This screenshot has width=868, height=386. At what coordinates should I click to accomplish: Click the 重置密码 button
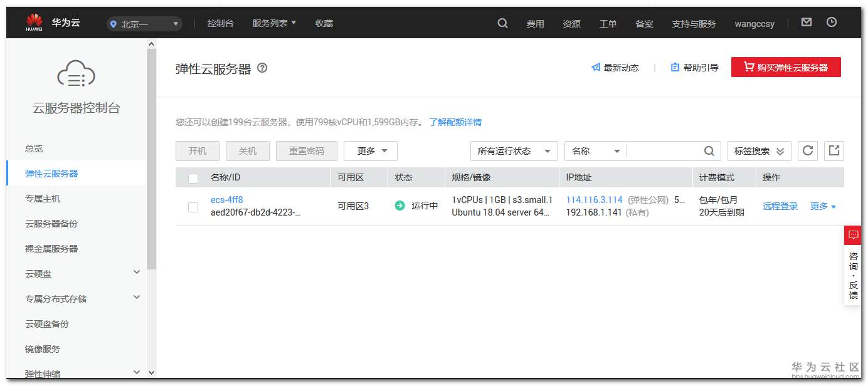(x=307, y=151)
